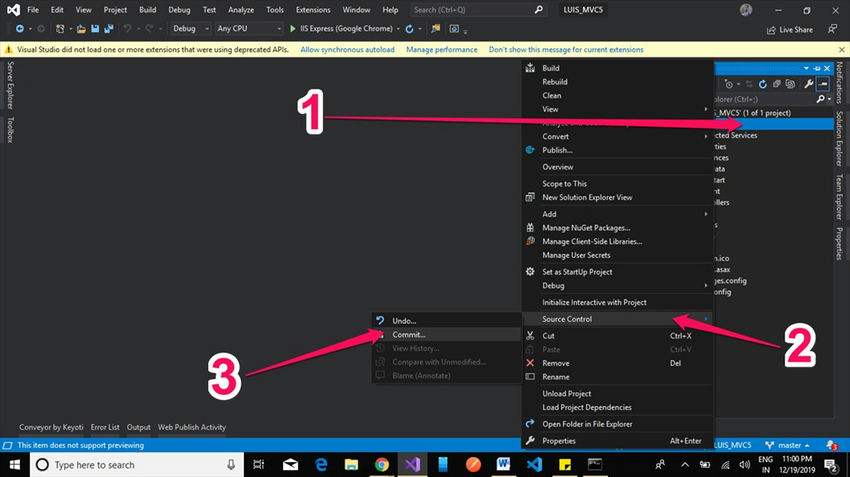Open Visual Studio Code from the taskbar
850x477 pixels.
click(x=534, y=465)
